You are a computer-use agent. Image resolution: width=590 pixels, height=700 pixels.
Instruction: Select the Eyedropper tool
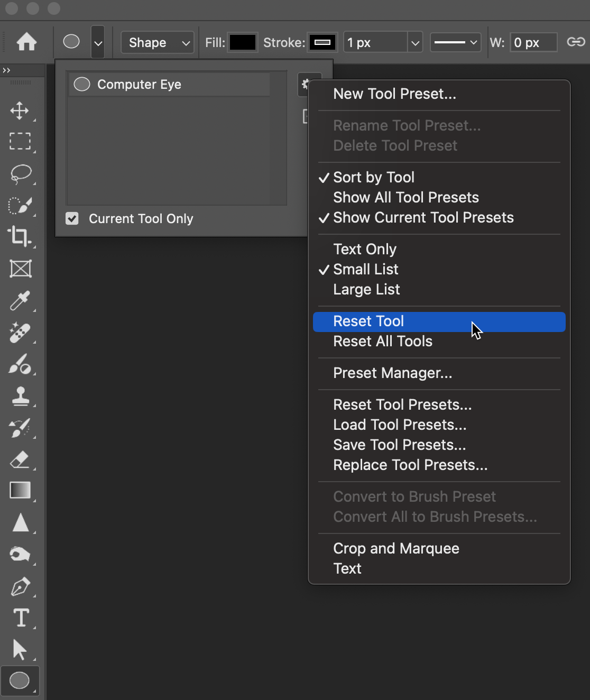(20, 300)
